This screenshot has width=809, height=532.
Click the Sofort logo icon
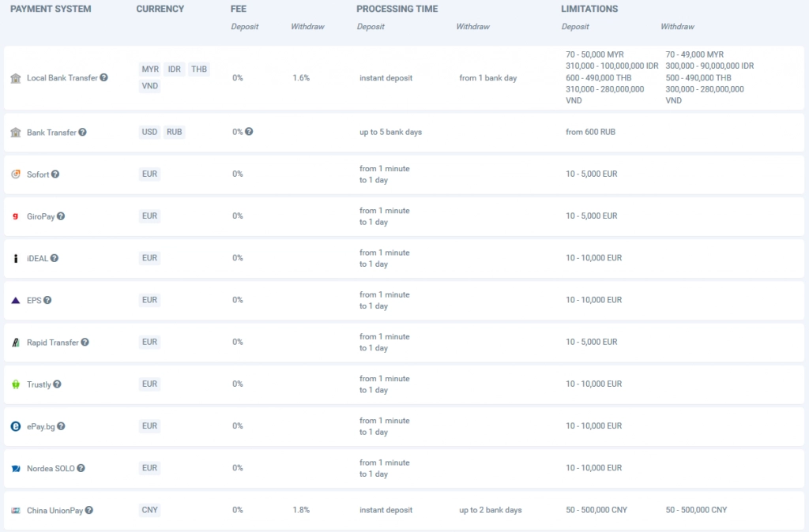[16, 174]
